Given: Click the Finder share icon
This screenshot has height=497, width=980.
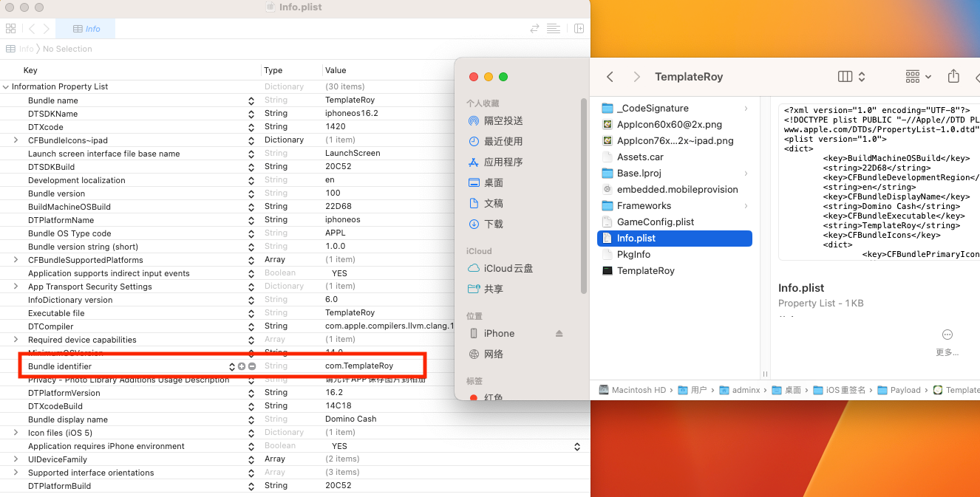Looking at the screenshot, I should (x=953, y=76).
